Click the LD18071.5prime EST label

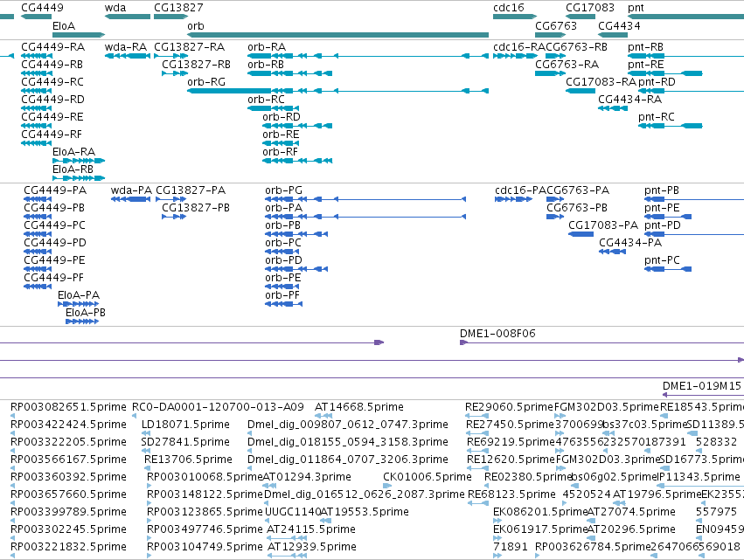click(x=185, y=425)
